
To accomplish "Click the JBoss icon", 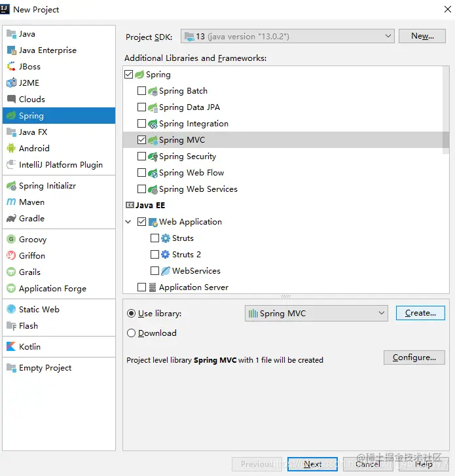I will [x=11, y=67].
